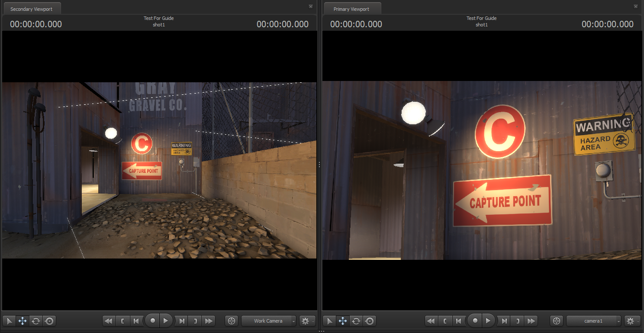
Task: Play the sequence in the Secondary Viewport
Action: coord(166,321)
